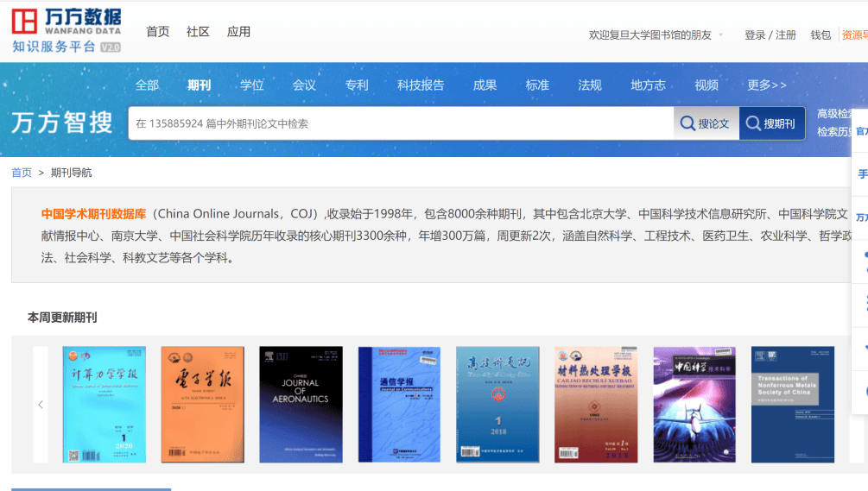Click the 搜论文 search button

706,123
